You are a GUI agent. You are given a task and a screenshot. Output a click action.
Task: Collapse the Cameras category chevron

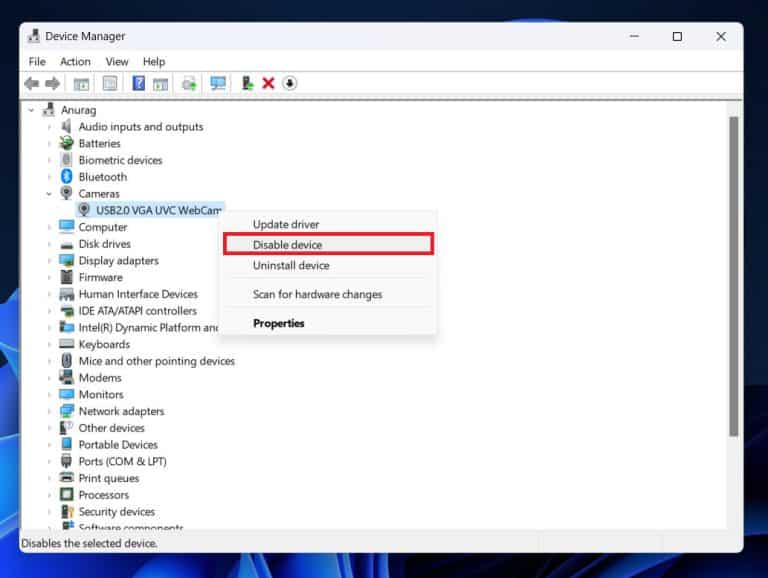coord(49,194)
